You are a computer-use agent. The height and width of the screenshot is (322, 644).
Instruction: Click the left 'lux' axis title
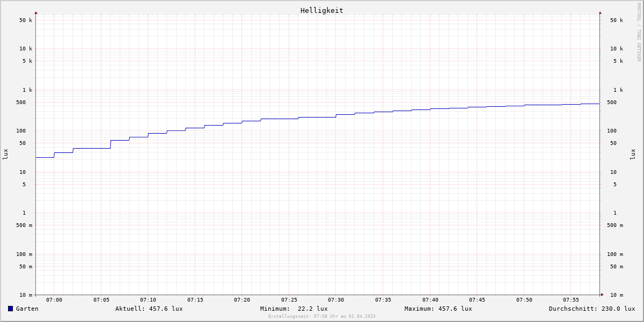point(5,155)
